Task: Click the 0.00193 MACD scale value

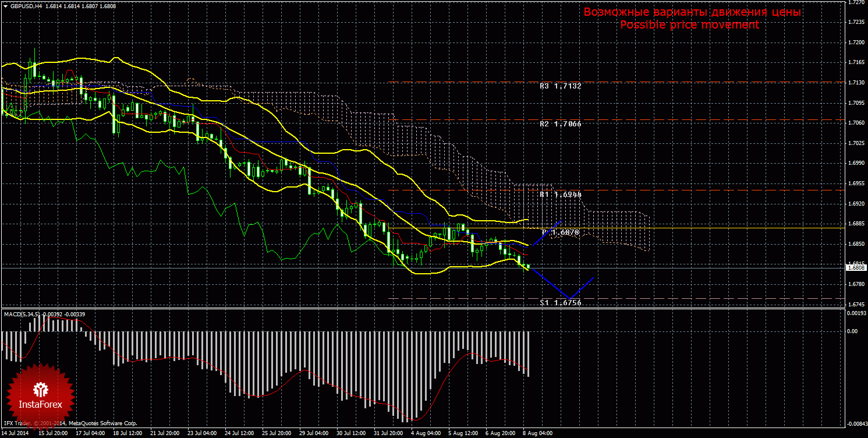Action: [856, 313]
